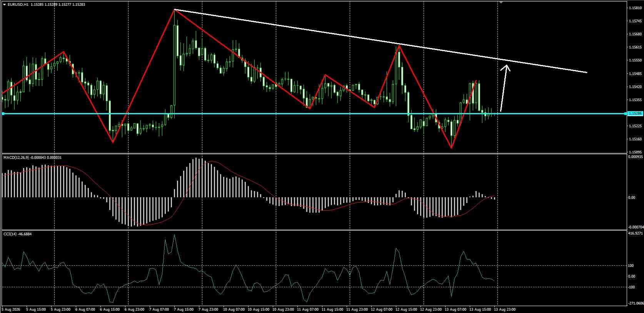
Task: Click the 6 Aug 07:00 time label
Action: pos(85,309)
